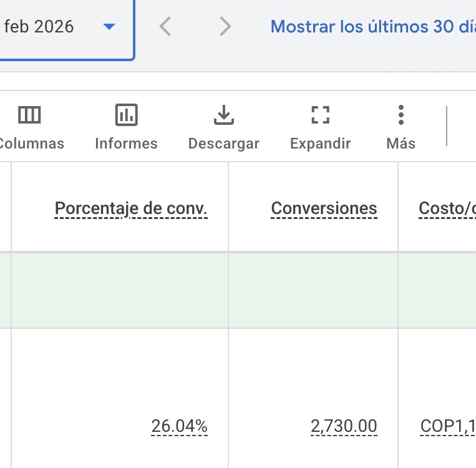
Task: Click the 'Costo/c' column header
Action: click(447, 208)
